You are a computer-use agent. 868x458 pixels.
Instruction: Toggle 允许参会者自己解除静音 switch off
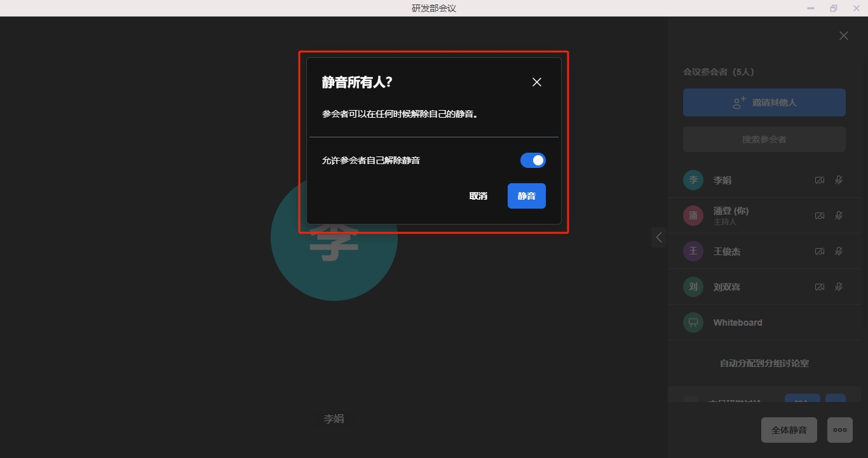click(532, 160)
